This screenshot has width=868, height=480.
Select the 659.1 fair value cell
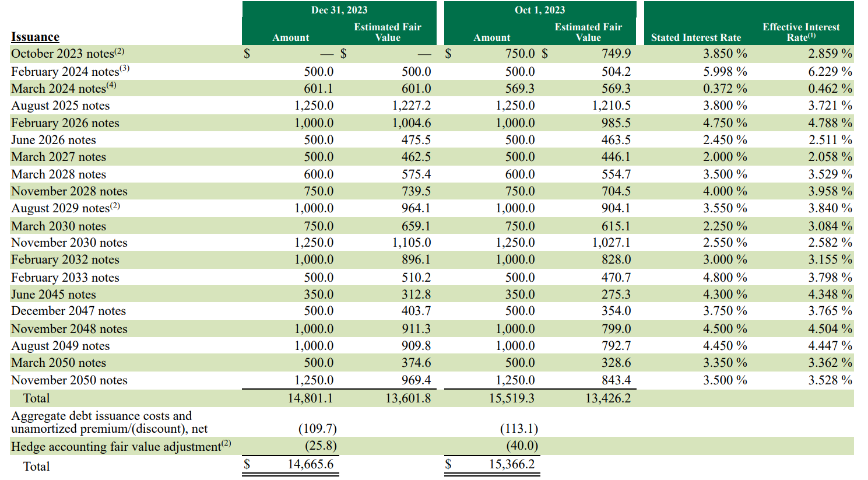(416, 226)
